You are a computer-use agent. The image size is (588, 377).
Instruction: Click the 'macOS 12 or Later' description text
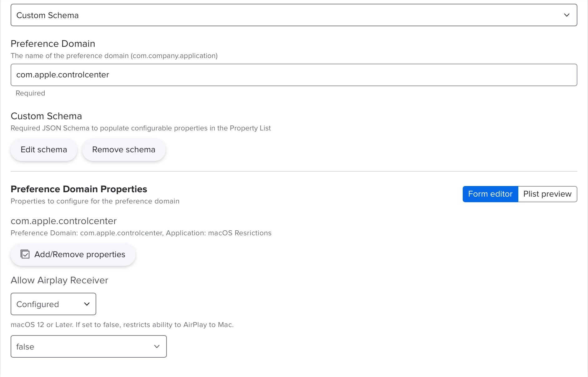point(122,325)
